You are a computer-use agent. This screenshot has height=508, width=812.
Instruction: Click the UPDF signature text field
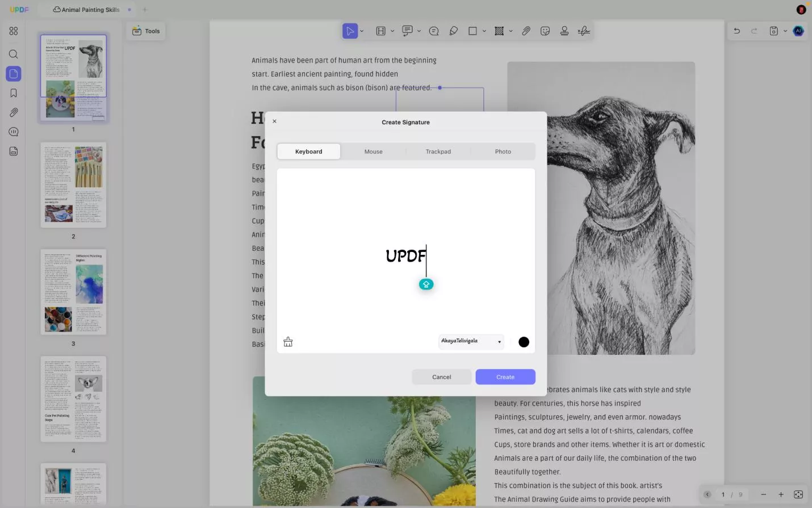coord(406,256)
